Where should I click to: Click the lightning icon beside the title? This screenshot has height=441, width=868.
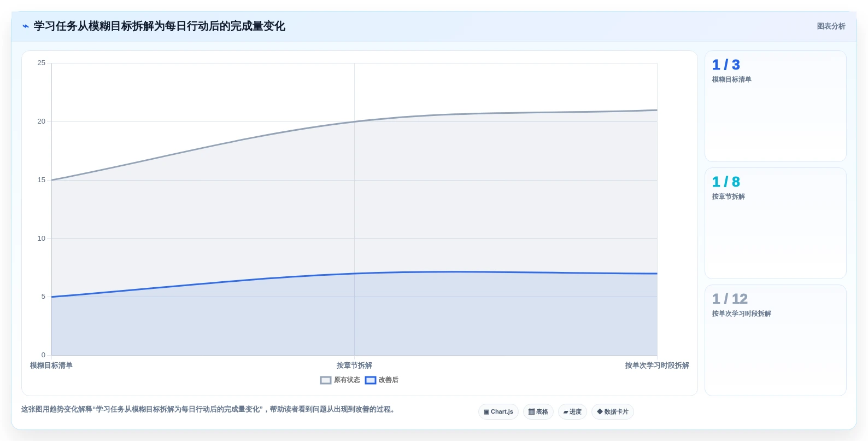click(x=25, y=26)
